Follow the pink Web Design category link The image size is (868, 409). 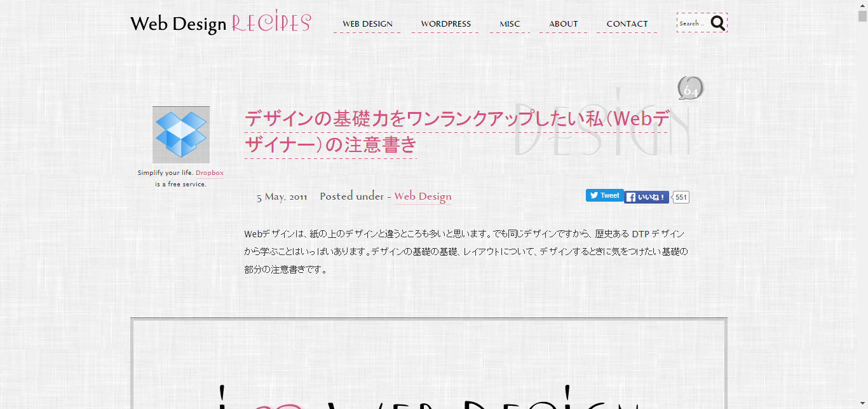click(423, 197)
